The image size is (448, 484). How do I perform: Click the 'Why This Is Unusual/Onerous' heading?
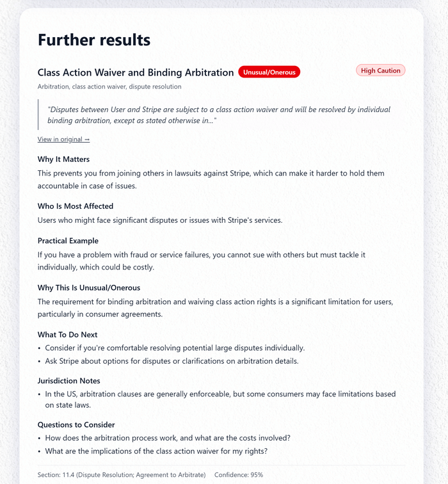click(89, 287)
